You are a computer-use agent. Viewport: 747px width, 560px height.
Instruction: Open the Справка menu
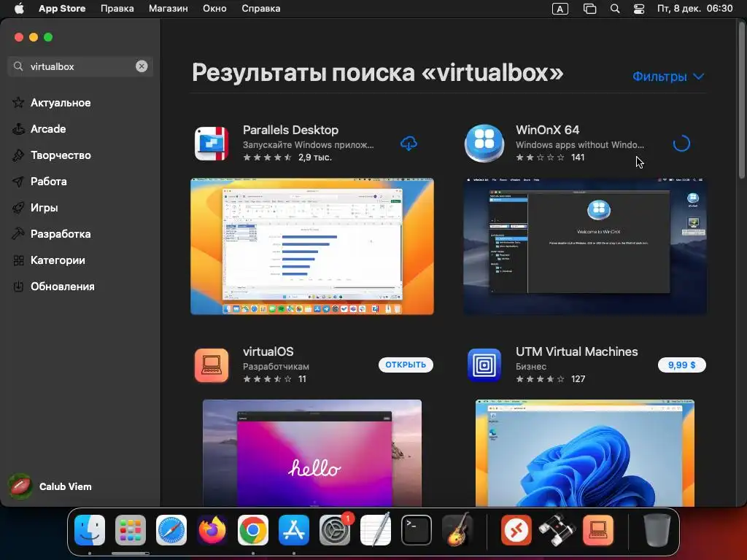tap(260, 9)
